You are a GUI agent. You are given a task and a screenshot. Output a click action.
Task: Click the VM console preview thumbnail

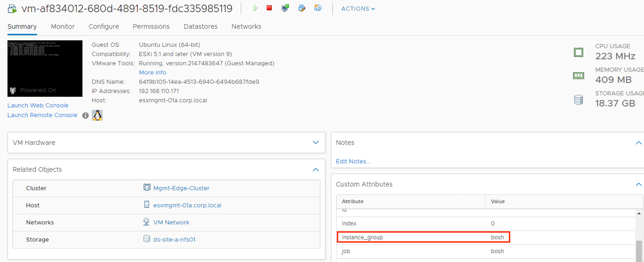[x=45, y=68]
